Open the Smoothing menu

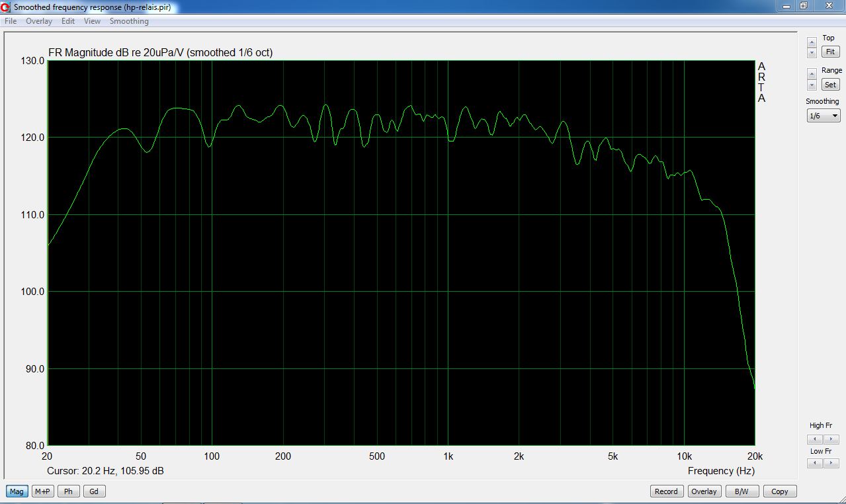click(x=129, y=21)
